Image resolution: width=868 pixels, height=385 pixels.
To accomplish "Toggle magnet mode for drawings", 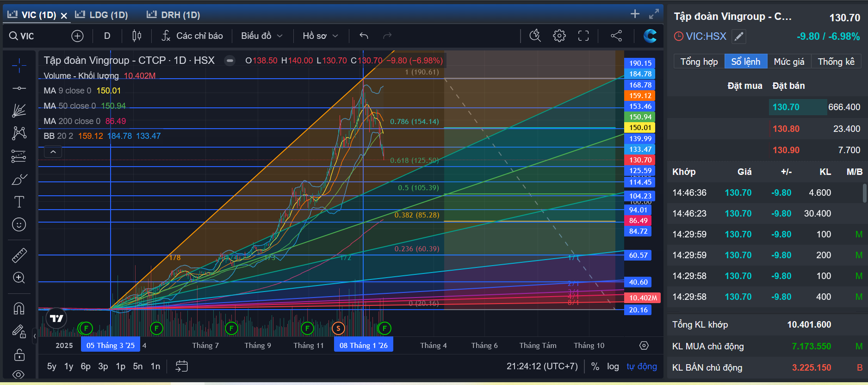I will click(x=19, y=308).
